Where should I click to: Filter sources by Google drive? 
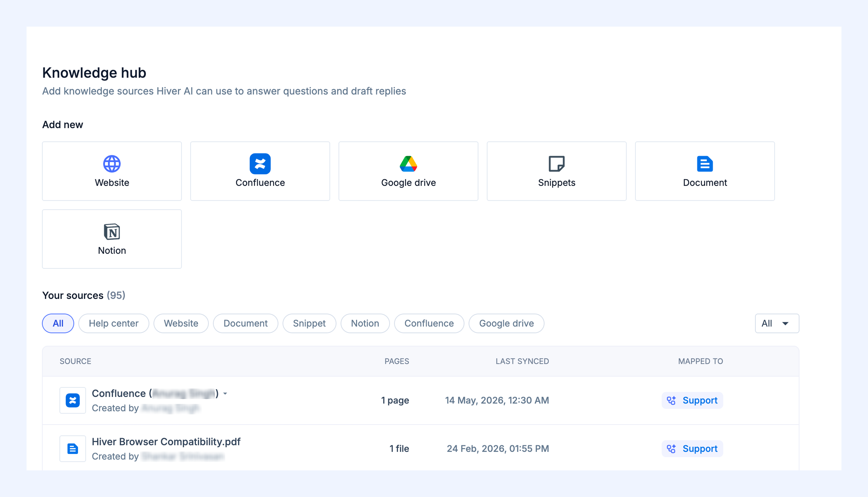tap(506, 323)
